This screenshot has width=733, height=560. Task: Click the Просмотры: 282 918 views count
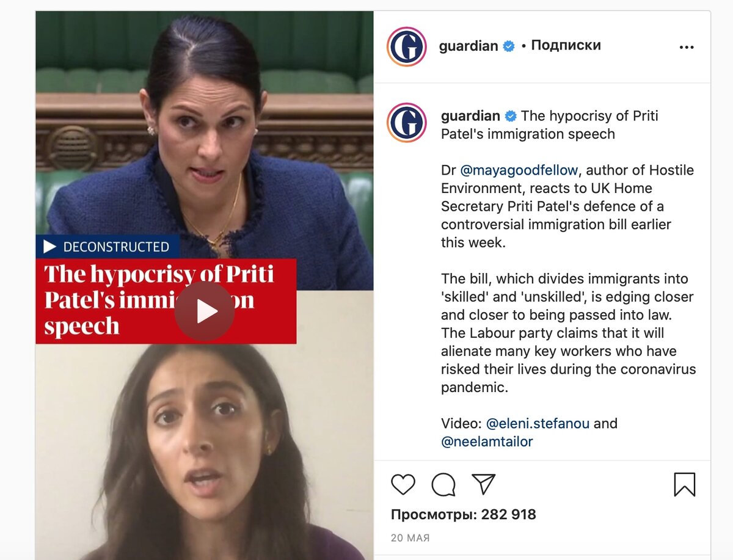464,514
